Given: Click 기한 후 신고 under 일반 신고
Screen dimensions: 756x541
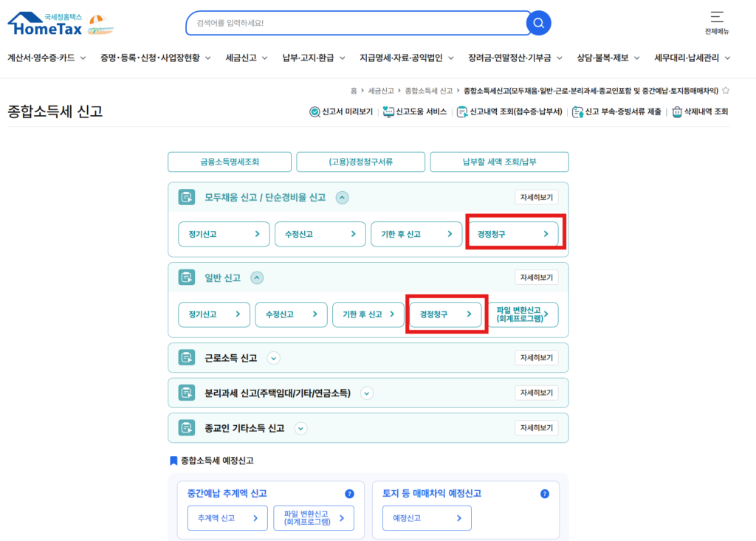Looking at the screenshot, I should 368,314.
